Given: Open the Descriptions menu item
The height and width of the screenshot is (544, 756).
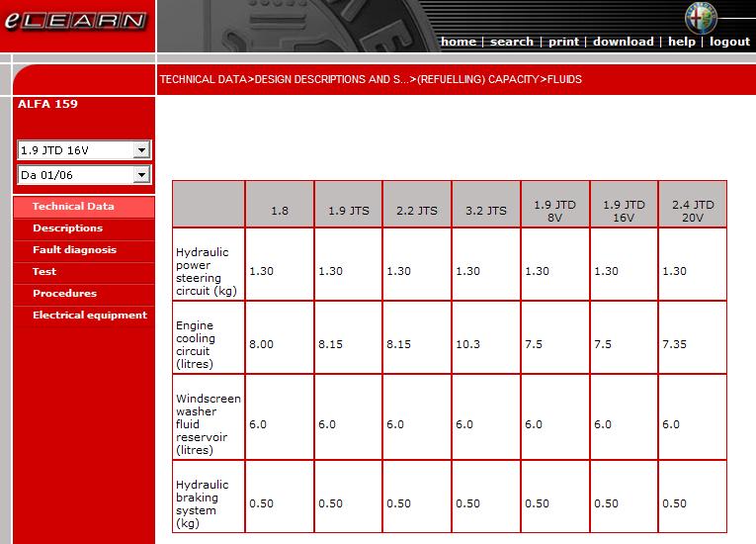Looking at the screenshot, I should 84,228.
